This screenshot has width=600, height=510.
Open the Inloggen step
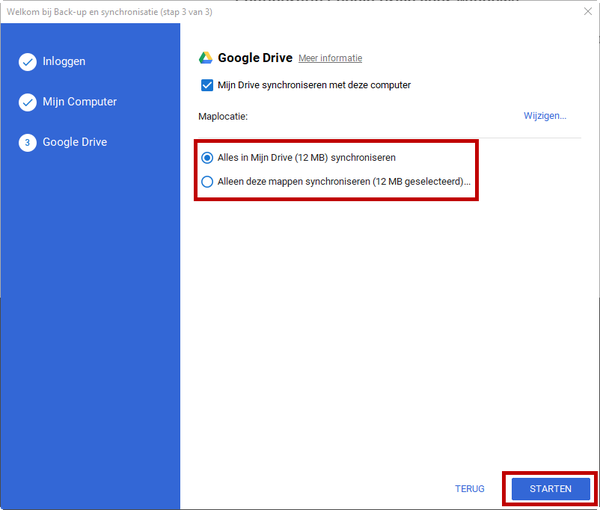point(64,62)
